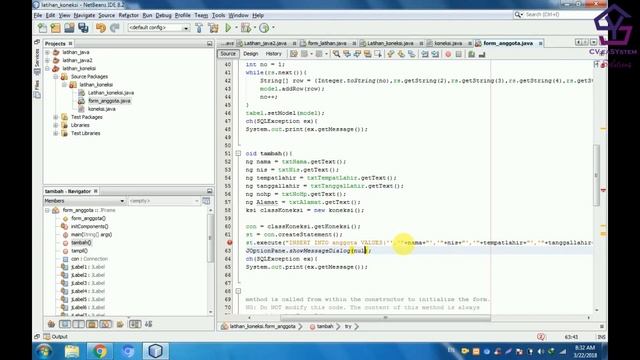Click the Find Previous Occurrence icon

347,54
